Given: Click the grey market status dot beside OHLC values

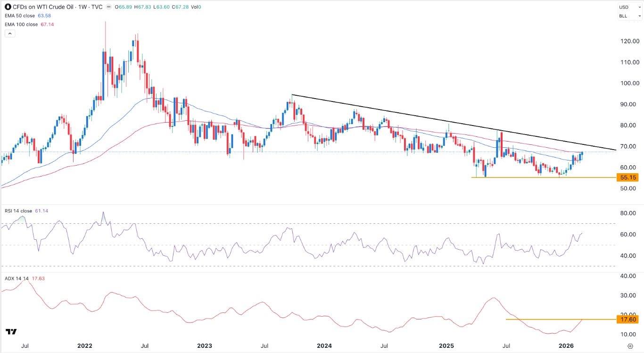Looking at the screenshot, I should pos(110,7).
